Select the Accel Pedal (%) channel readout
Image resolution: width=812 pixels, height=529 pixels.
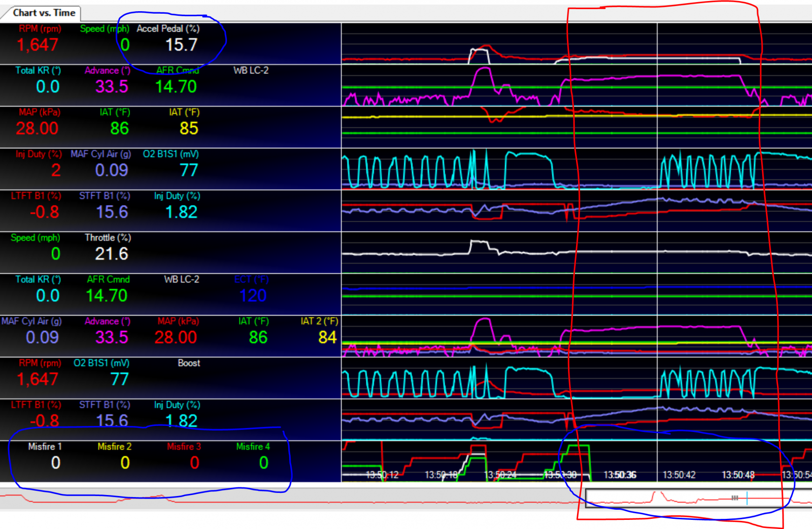tap(168, 38)
